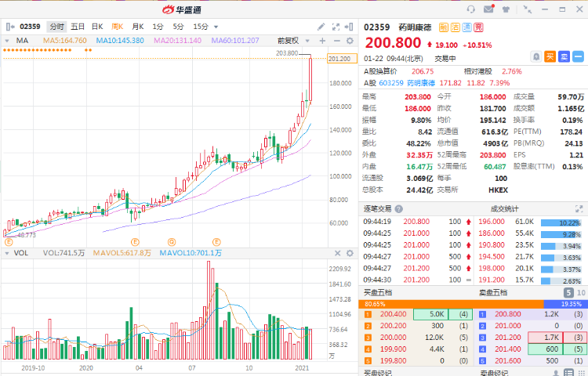Screen dimensions: 588x376
Task: Click the 买盘五档 header label
Action: 378,292
